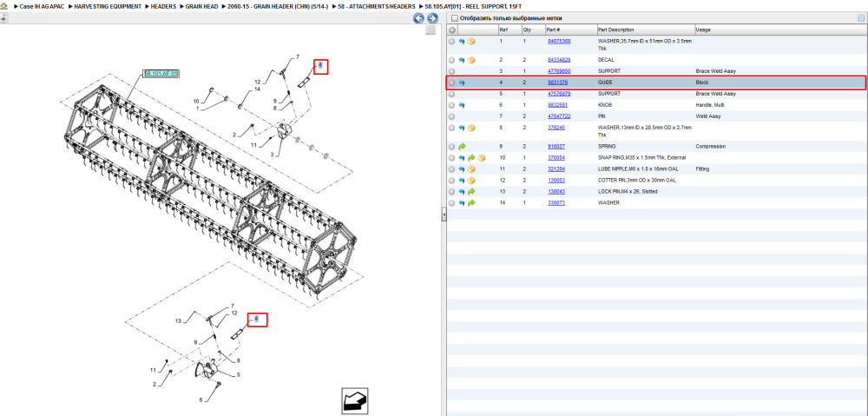Click the green arrow icon in the SPRING row
The height and width of the screenshot is (416, 868).
click(x=462, y=147)
